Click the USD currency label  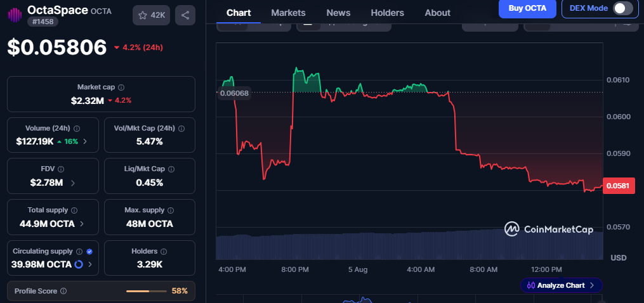tap(619, 258)
